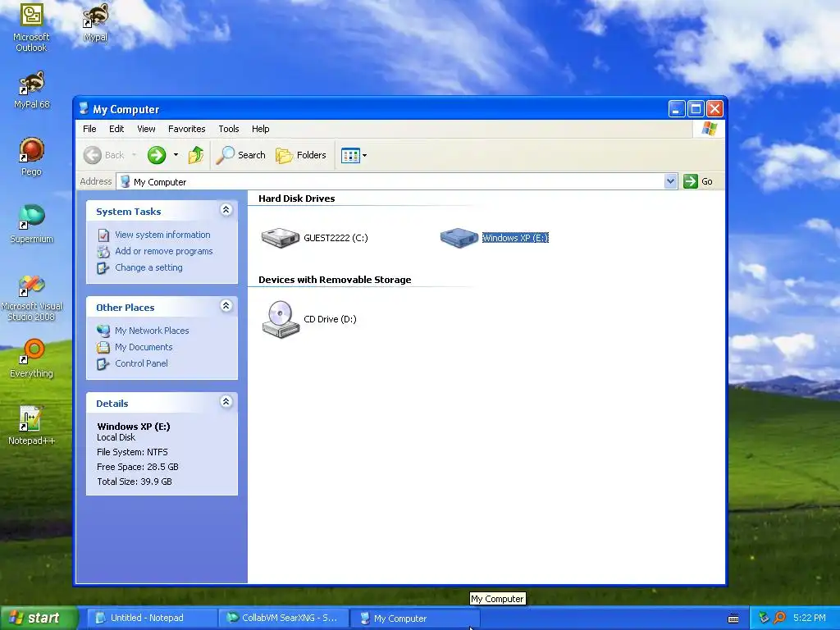This screenshot has height=630, width=840.
Task: Switch to CollabVM SearXNG taskbar button
Action: (x=283, y=619)
